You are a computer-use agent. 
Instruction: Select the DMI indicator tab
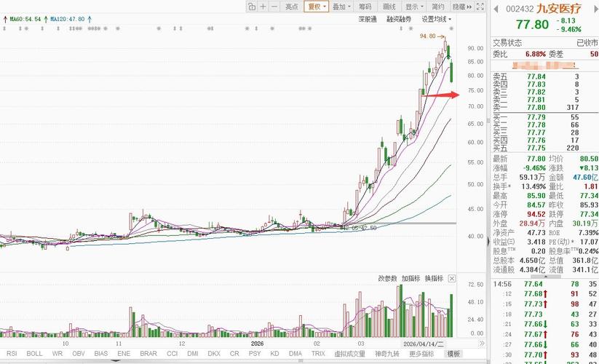[x=193, y=354]
